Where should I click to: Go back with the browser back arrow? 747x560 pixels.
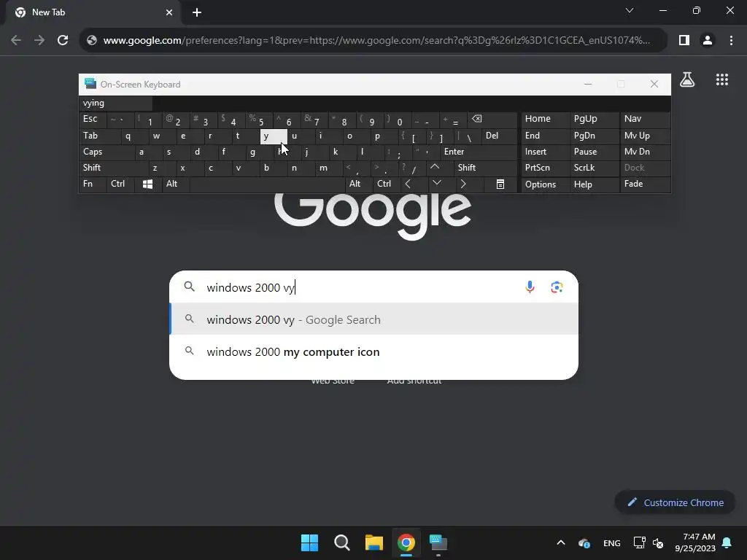pyautogui.click(x=16, y=41)
